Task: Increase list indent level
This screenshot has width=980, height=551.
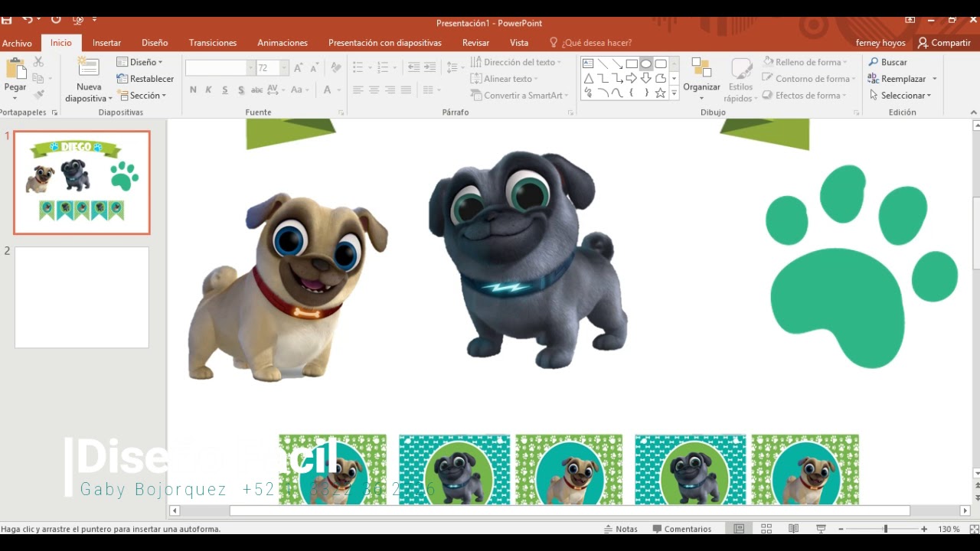Action: [430, 68]
